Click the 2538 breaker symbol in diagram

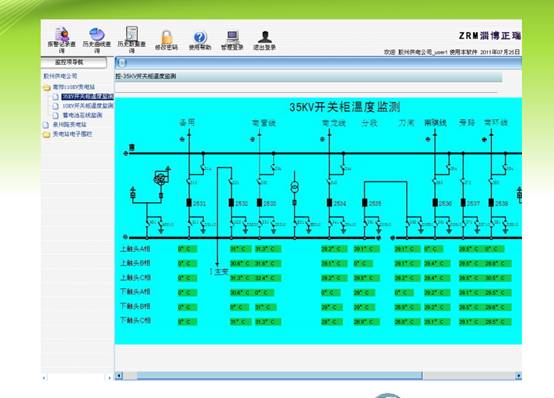[491, 203]
